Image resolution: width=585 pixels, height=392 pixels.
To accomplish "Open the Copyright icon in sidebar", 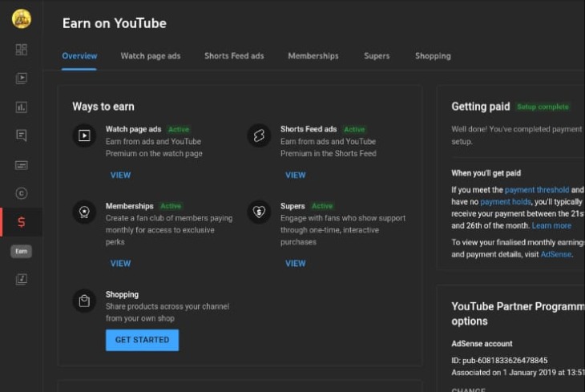I will click(x=22, y=193).
